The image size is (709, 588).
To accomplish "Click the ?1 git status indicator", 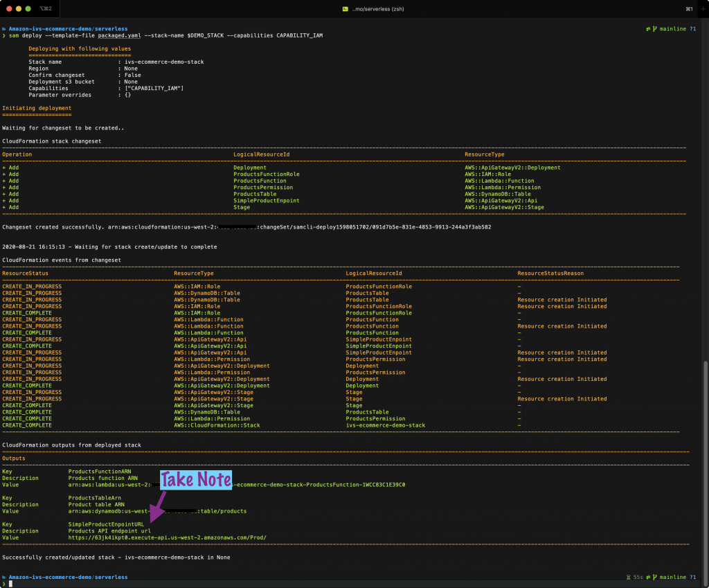I will click(694, 28).
